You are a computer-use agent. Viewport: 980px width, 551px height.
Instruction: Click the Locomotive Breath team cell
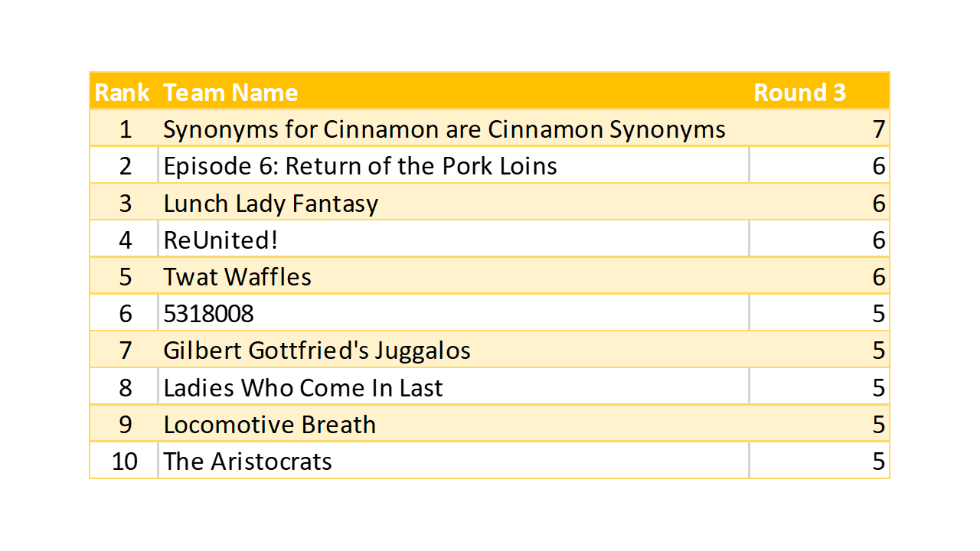[269, 425]
